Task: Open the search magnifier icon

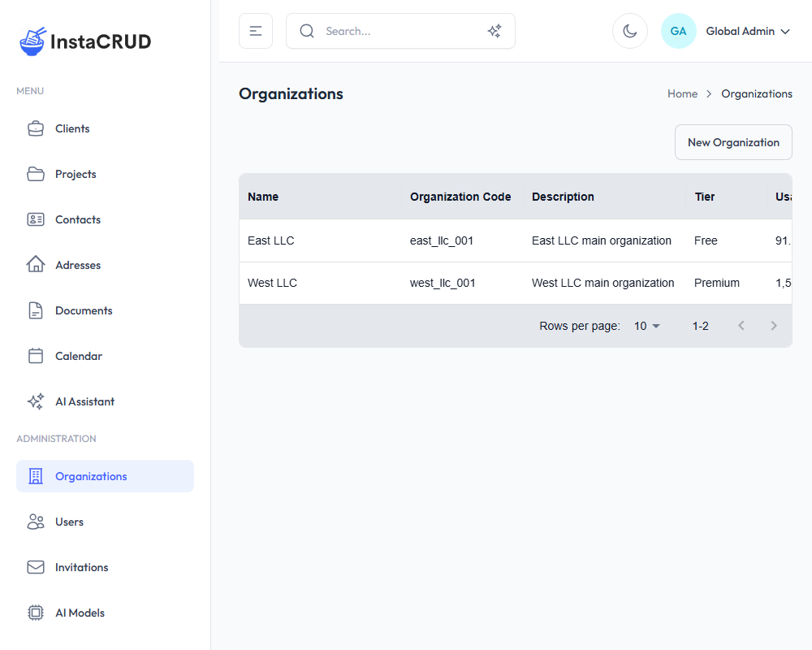Action: click(306, 30)
